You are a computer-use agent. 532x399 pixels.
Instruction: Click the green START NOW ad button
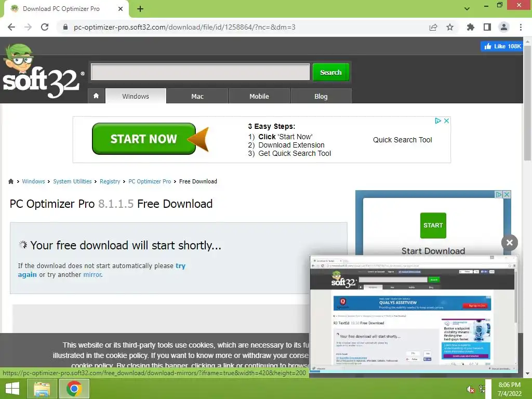point(144,139)
